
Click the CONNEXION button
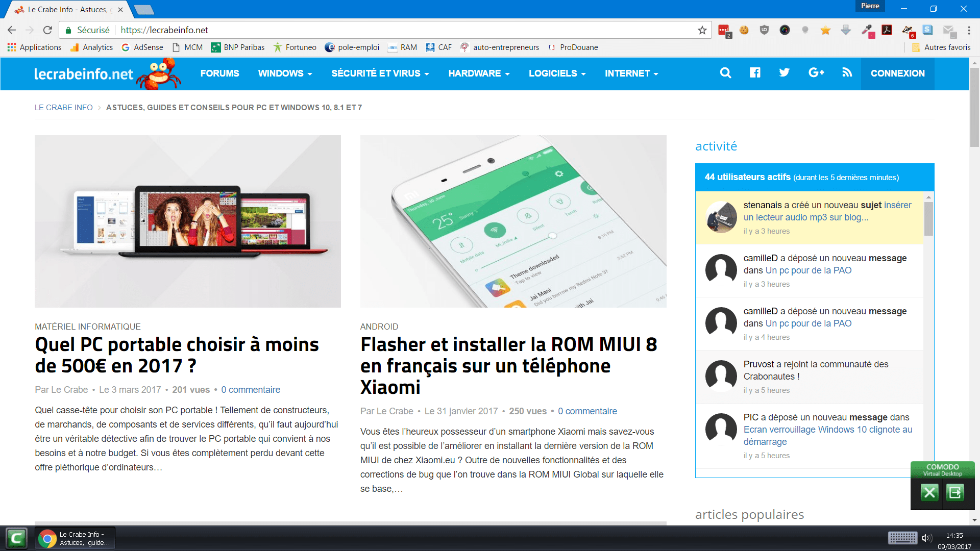[897, 73]
